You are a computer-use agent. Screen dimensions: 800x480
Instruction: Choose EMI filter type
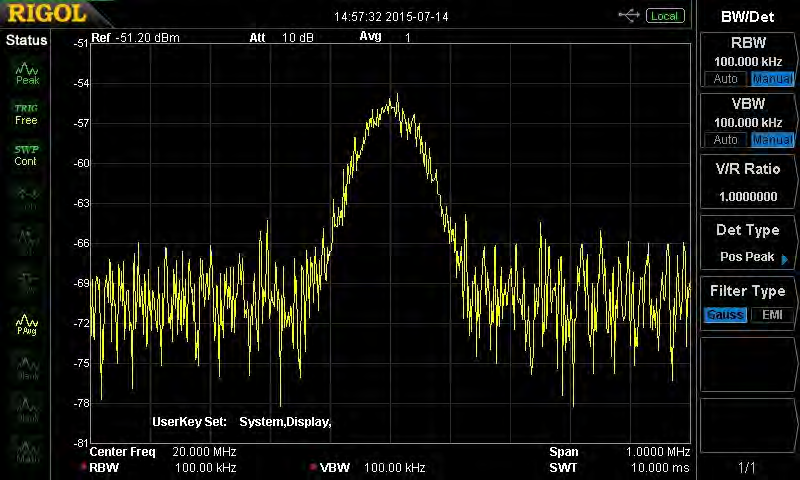point(772,315)
